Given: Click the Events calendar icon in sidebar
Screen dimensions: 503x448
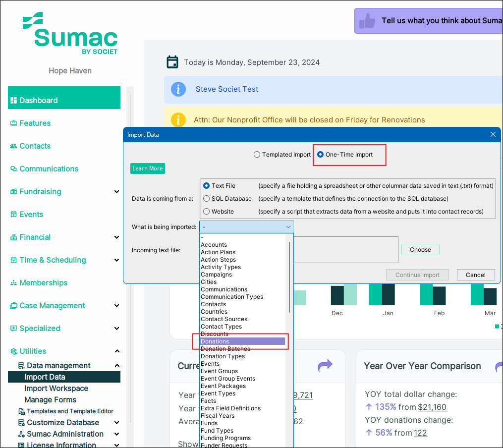Looking at the screenshot, I should 13,214.
